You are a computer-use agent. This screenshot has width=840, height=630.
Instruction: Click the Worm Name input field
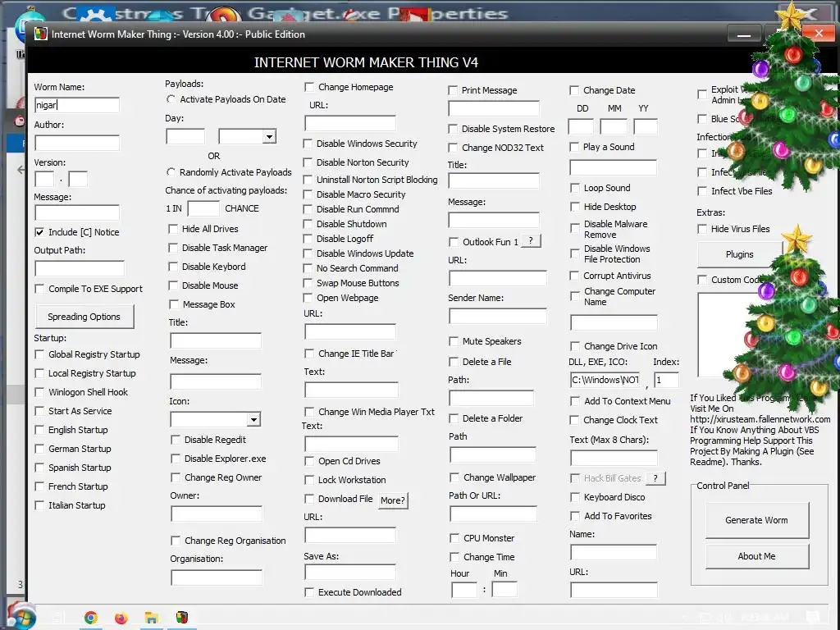point(77,105)
